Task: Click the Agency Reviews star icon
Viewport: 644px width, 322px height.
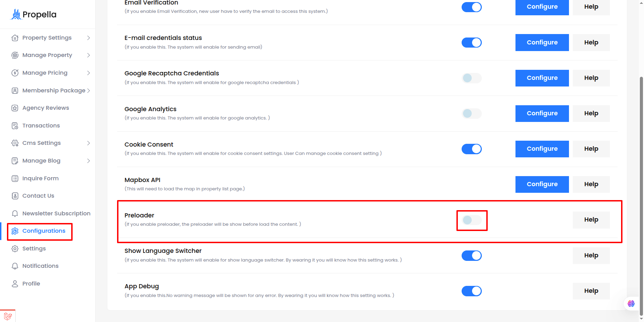Action: [x=15, y=108]
